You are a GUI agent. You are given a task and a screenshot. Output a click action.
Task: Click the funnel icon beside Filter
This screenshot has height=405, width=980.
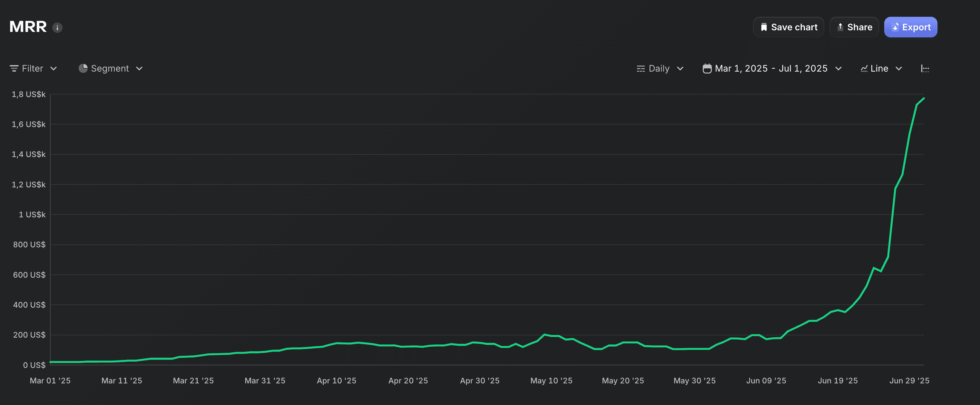click(14, 68)
